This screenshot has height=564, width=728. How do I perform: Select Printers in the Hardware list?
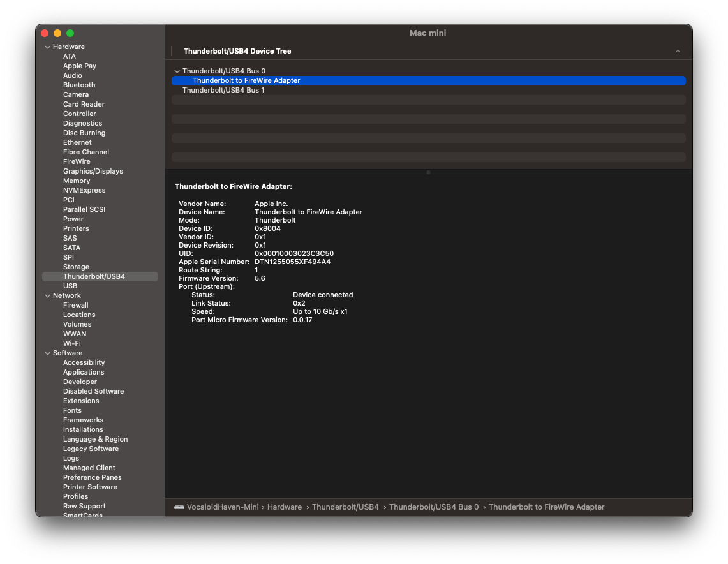[76, 228]
